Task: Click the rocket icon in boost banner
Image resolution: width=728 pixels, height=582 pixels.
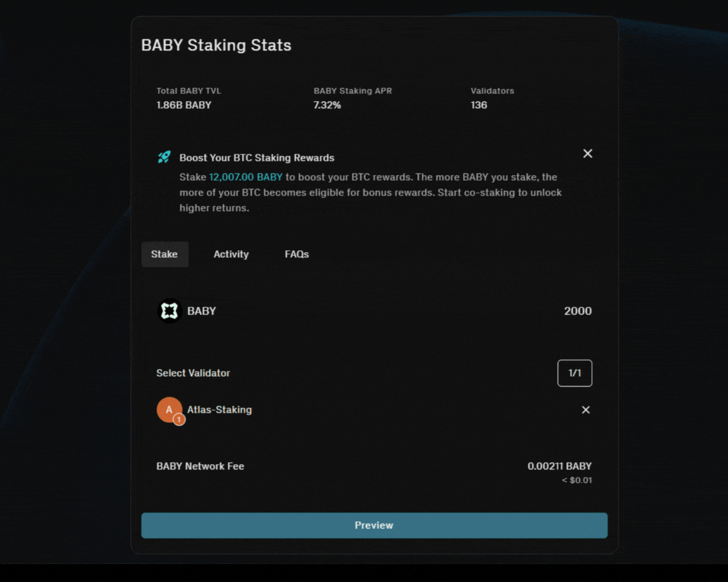Action: click(x=164, y=157)
